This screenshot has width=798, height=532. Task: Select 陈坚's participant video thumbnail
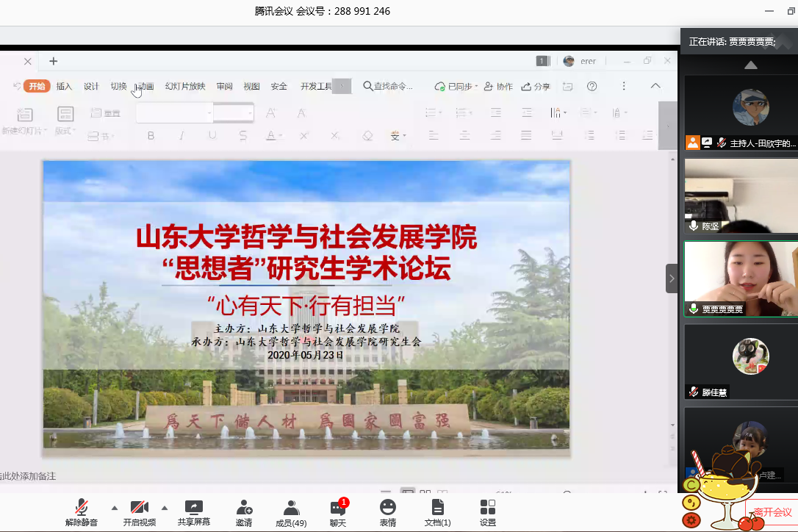click(x=741, y=197)
